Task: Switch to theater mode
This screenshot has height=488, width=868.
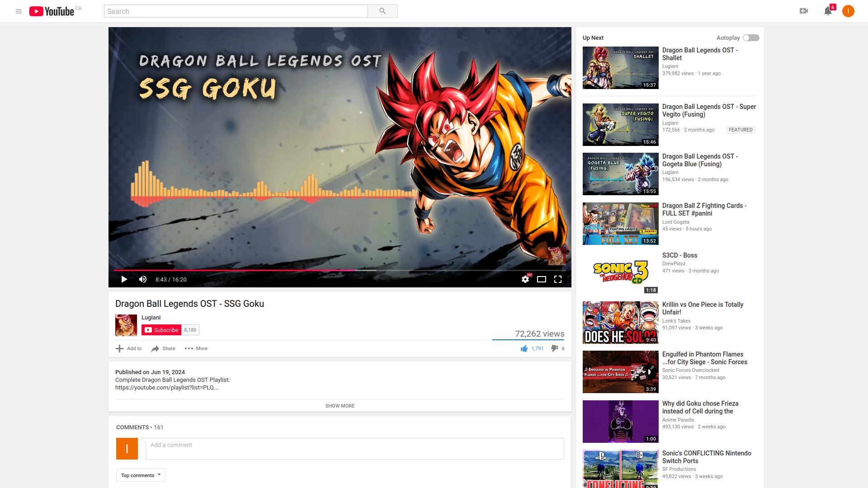Action: pyautogui.click(x=541, y=279)
